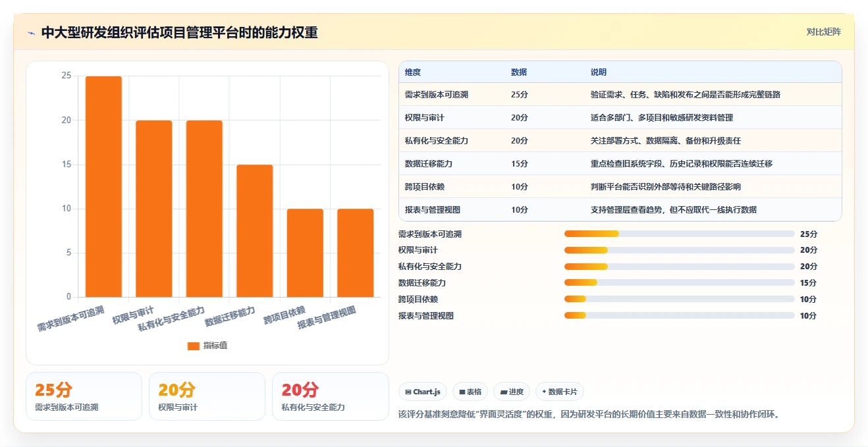This screenshot has width=868, height=447.
Task: Click the 15分 value in table
Action: (520, 164)
